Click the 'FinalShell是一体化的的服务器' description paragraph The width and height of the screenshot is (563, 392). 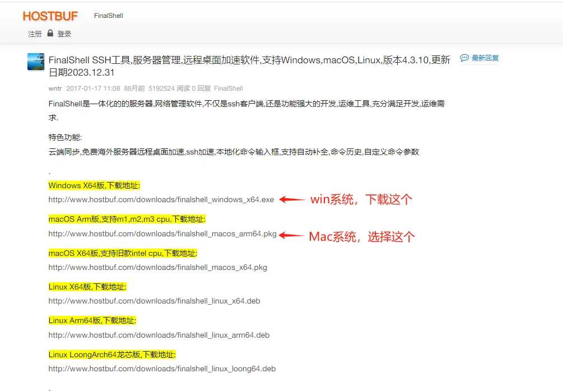246,110
